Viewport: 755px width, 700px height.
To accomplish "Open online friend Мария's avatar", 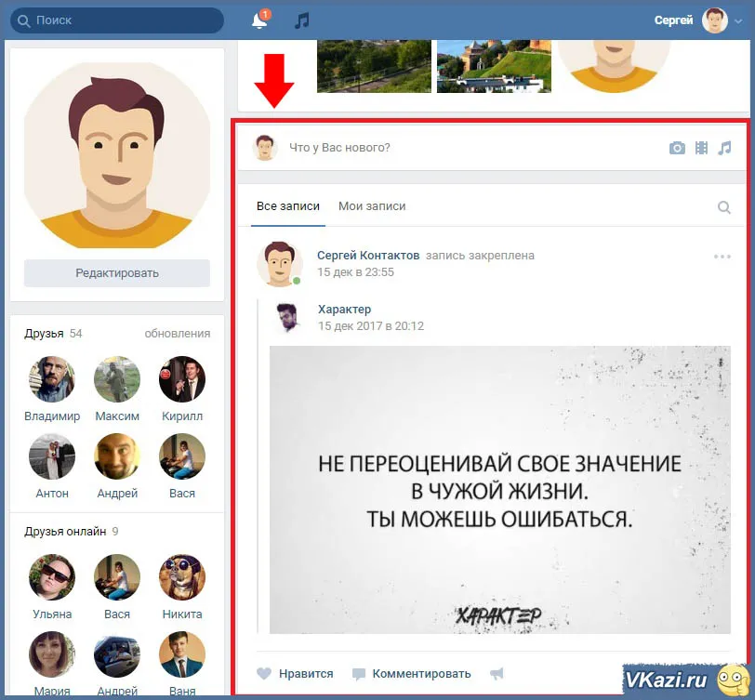I will pos(52,654).
